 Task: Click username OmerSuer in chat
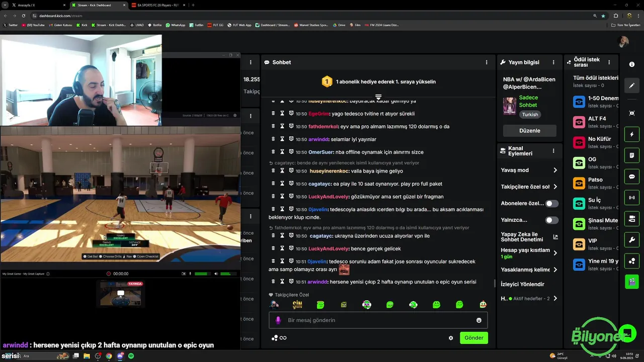pyautogui.click(x=322, y=152)
